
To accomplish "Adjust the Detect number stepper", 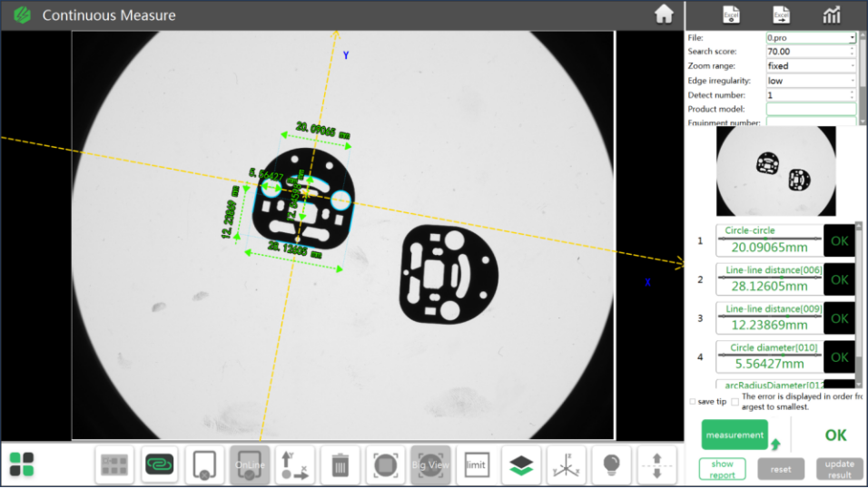I will click(x=852, y=95).
